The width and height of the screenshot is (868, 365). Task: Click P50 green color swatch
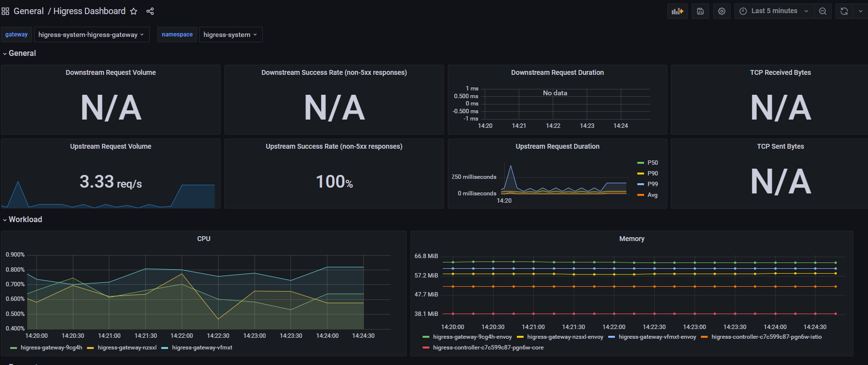(641, 163)
